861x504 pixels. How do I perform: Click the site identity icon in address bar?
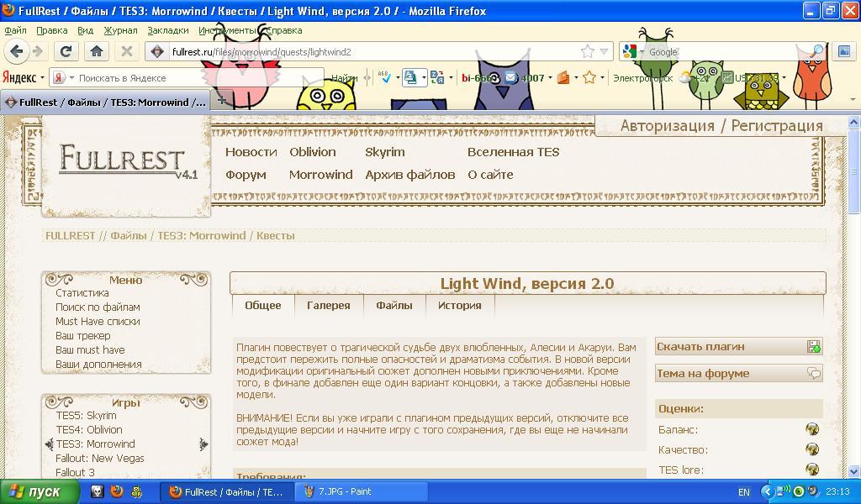point(157,51)
